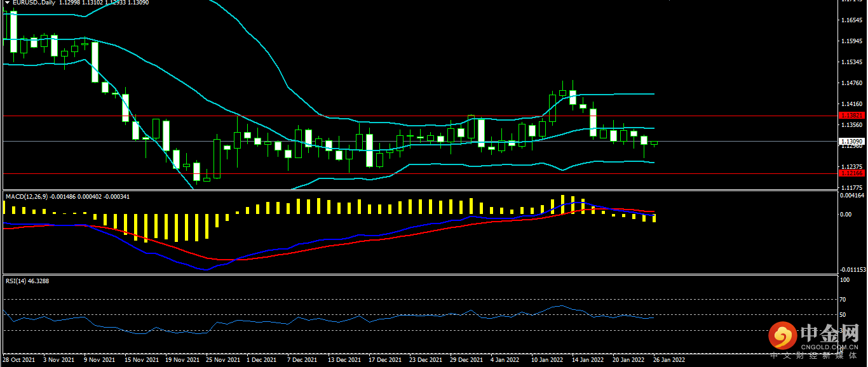
Task: Open the chart dropdown triangle beside EURUSD
Action: pyautogui.click(x=6, y=3)
